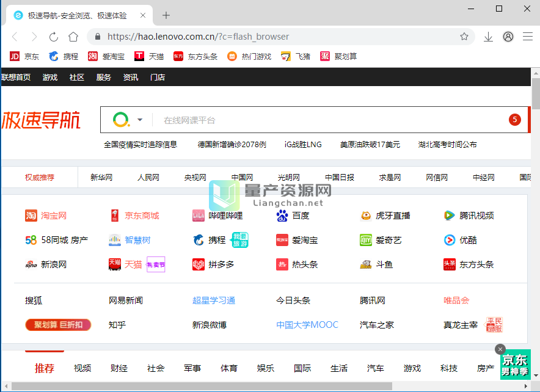
Task: Open a new browser tab
Action: point(166,15)
